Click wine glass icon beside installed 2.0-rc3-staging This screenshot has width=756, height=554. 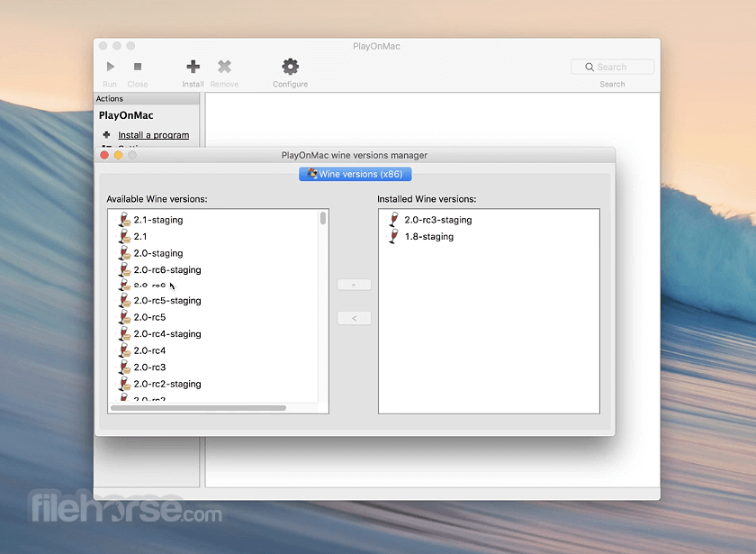click(394, 220)
